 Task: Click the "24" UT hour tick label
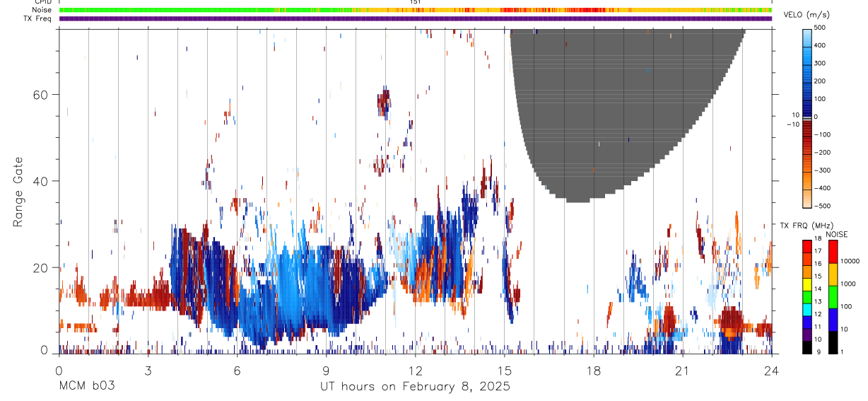point(772,371)
